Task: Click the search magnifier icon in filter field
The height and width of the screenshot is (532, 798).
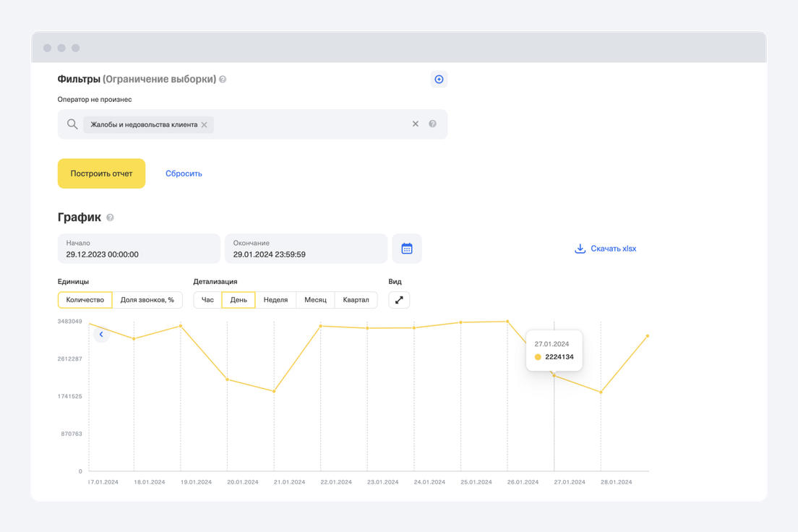Action: [72, 124]
